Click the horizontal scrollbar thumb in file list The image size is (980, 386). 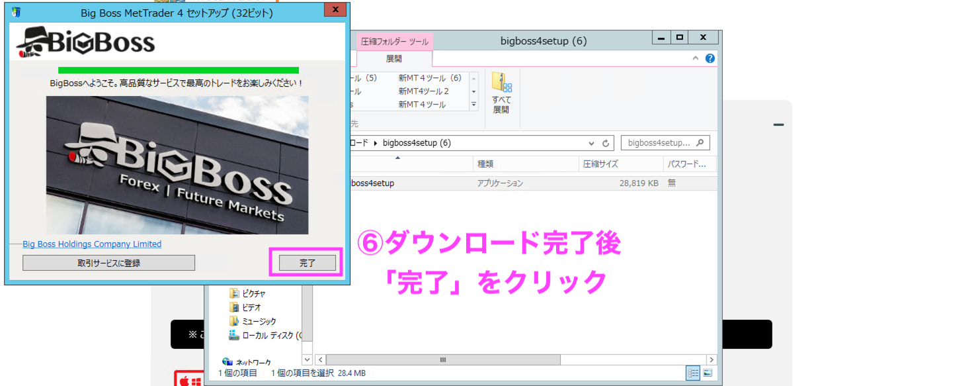pos(442,360)
